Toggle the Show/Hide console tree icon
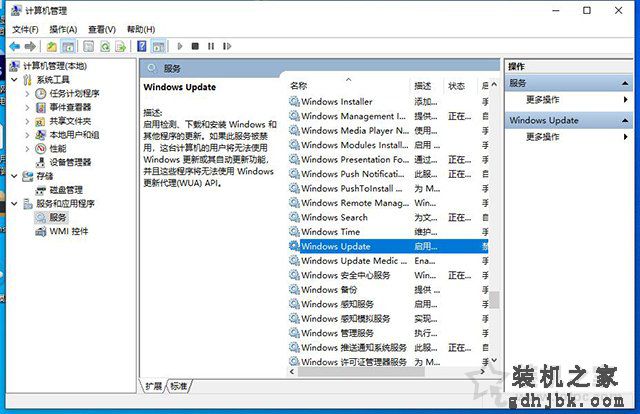640x414 pixels. pyautogui.click(x=68, y=47)
